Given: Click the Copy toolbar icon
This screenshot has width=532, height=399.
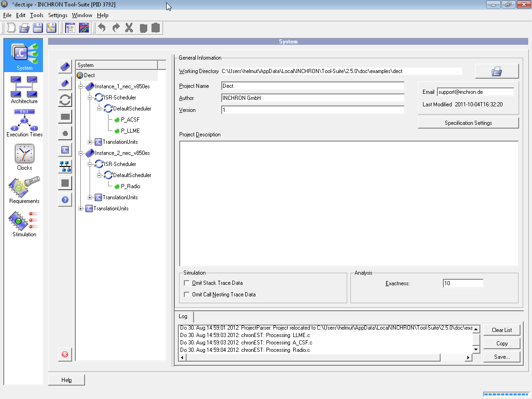Looking at the screenshot, I should 144,28.
